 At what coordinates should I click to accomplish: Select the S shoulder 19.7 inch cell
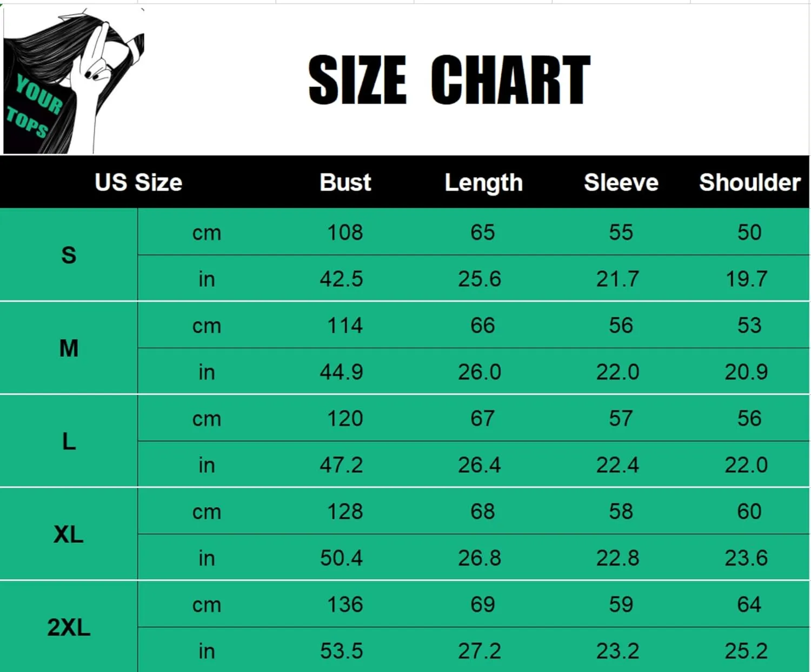click(x=746, y=279)
